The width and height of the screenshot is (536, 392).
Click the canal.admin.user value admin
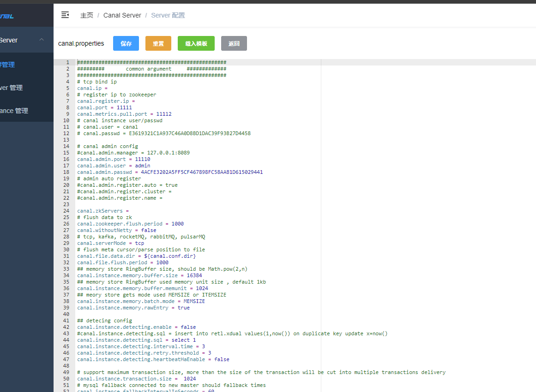pyautogui.click(x=143, y=166)
